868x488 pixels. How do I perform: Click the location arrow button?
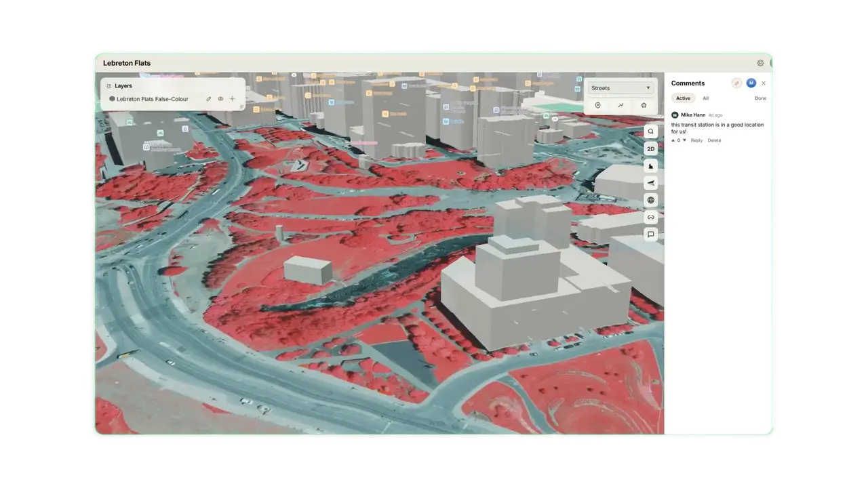pos(651,183)
